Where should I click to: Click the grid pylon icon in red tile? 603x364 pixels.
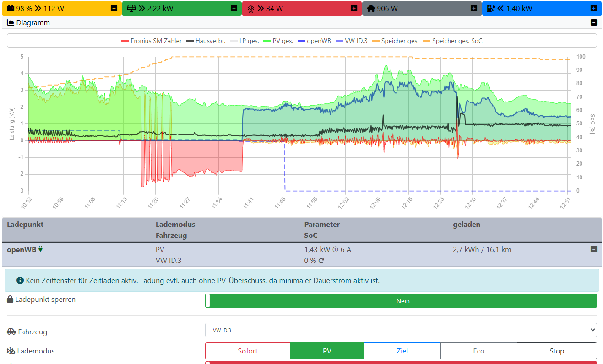click(250, 8)
